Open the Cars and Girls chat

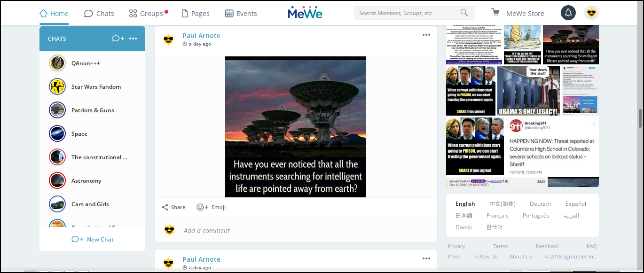click(x=92, y=204)
